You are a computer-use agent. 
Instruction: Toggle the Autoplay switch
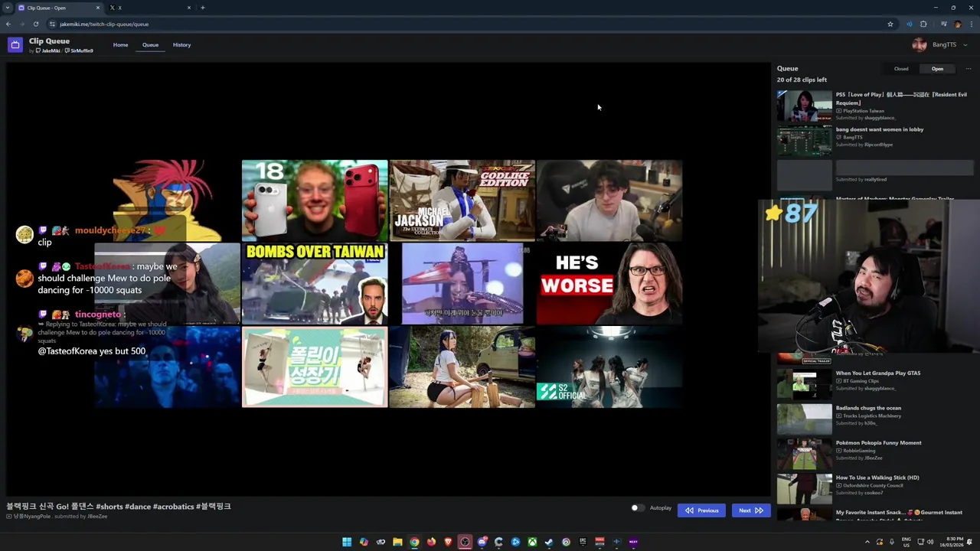637,508
